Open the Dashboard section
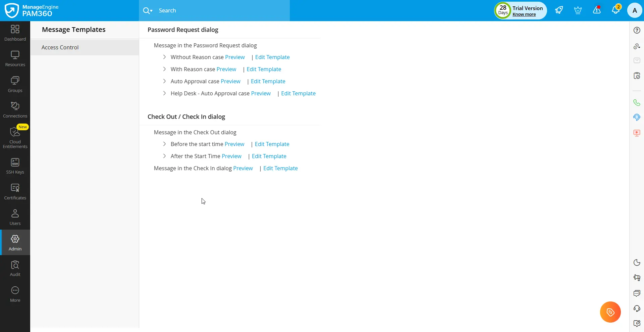The width and height of the screenshot is (644, 332). (15, 33)
